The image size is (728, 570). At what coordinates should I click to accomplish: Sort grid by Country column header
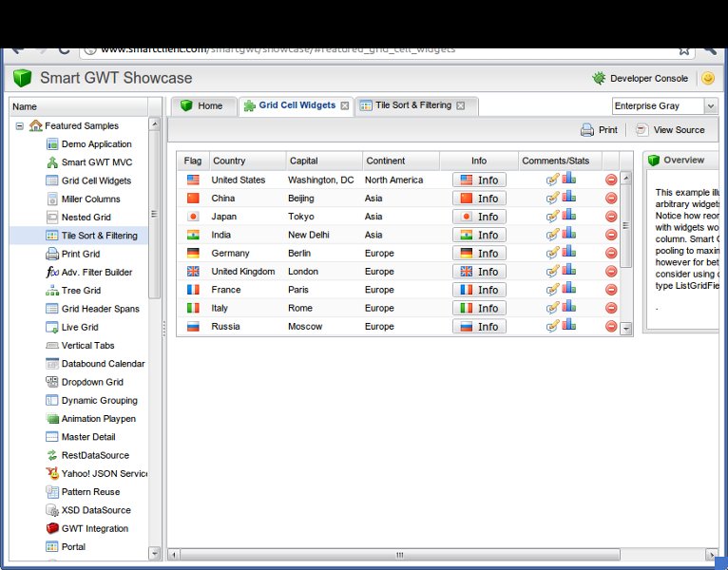[245, 161]
